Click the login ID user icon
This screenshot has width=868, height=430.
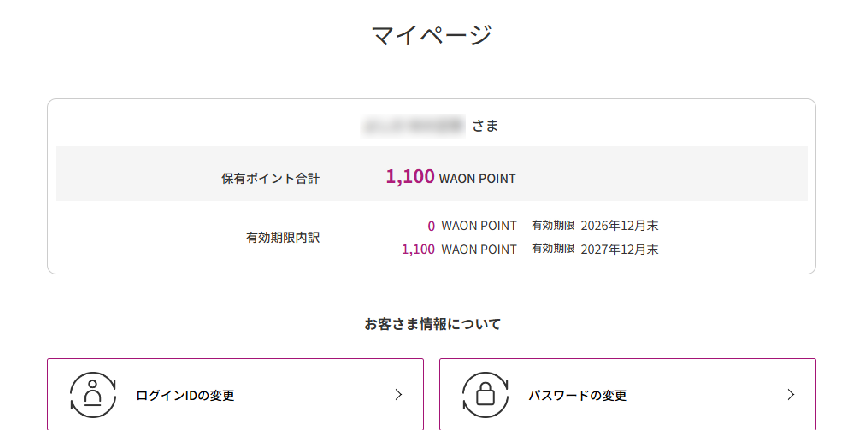click(x=93, y=395)
